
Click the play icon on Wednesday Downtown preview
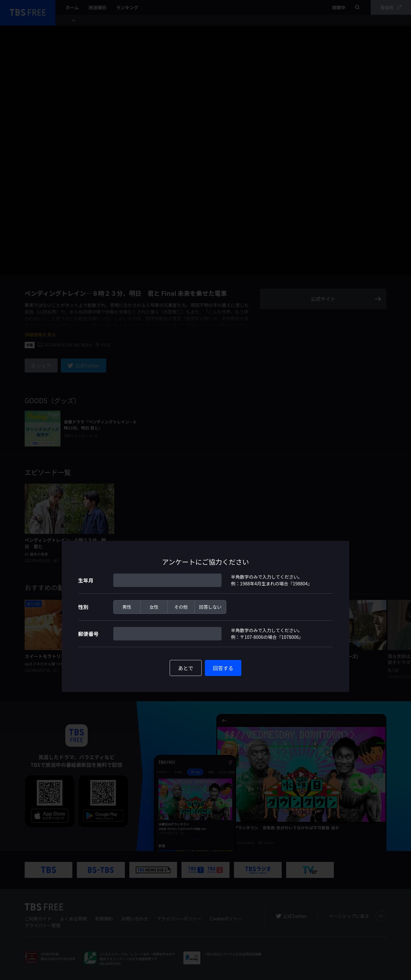[301, 774]
